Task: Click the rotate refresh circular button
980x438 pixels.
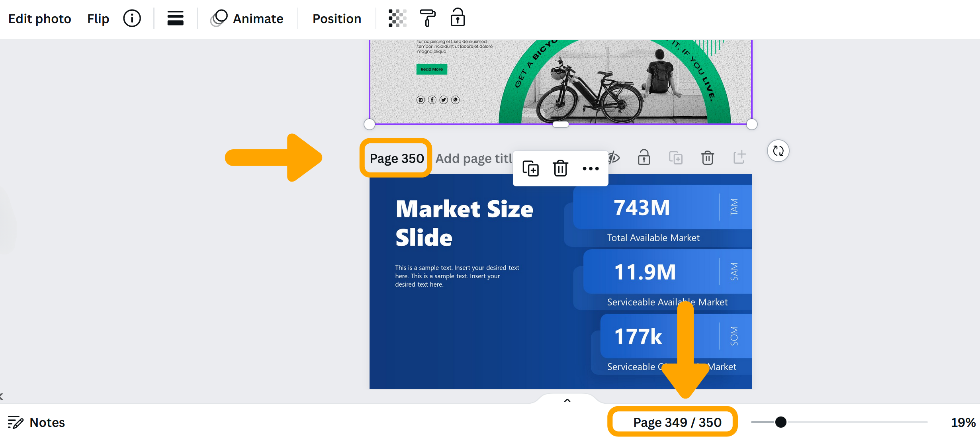Action: pos(778,151)
